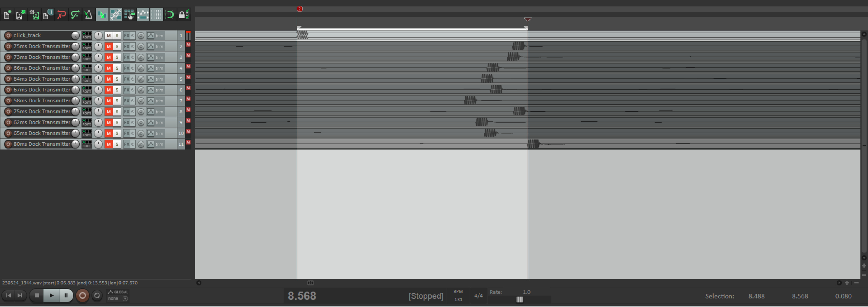Open the trim automation mode on 58ms Dock Transmitter
Viewport: 868px width, 307px height.
[159, 101]
